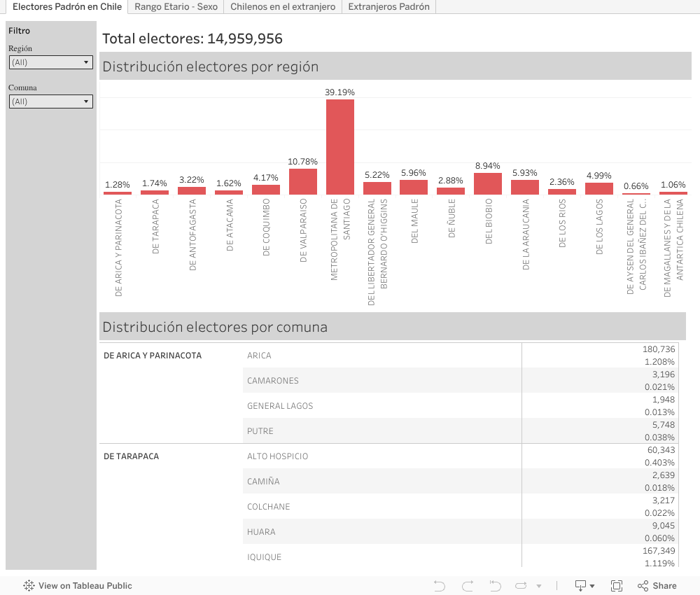This screenshot has width=700, height=595.
Task: Click the Undo arrow icon
Action: tap(440, 586)
